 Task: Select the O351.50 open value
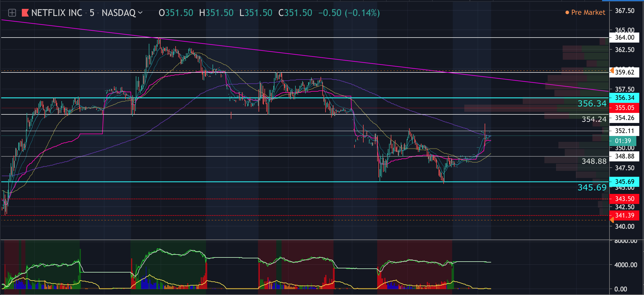pyautogui.click(x=176, y=13)
